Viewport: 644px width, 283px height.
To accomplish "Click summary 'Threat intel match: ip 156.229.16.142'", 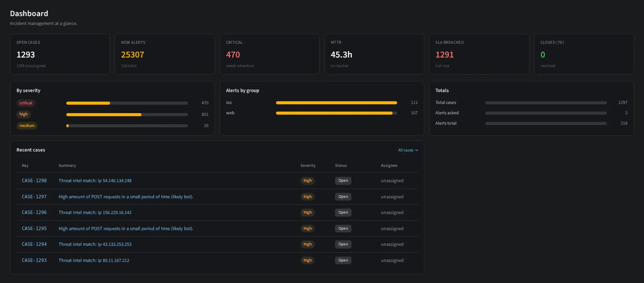I will [95, 213].
